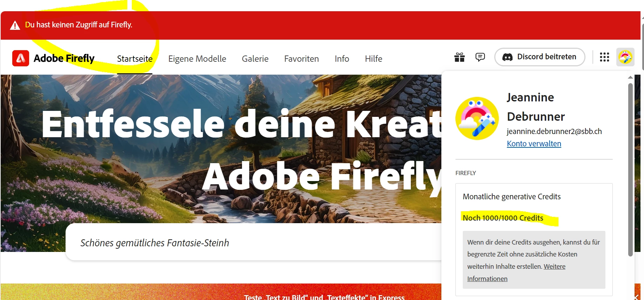Click the 'Monatliche generative Credits' heading

click(511, 196)
